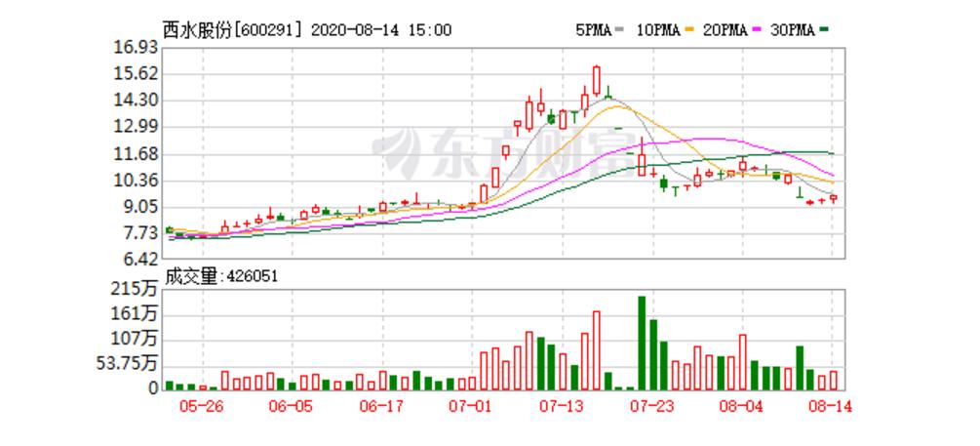Click the green 30PMA color marker
980x446 pixels.
[x=824, y=31]
